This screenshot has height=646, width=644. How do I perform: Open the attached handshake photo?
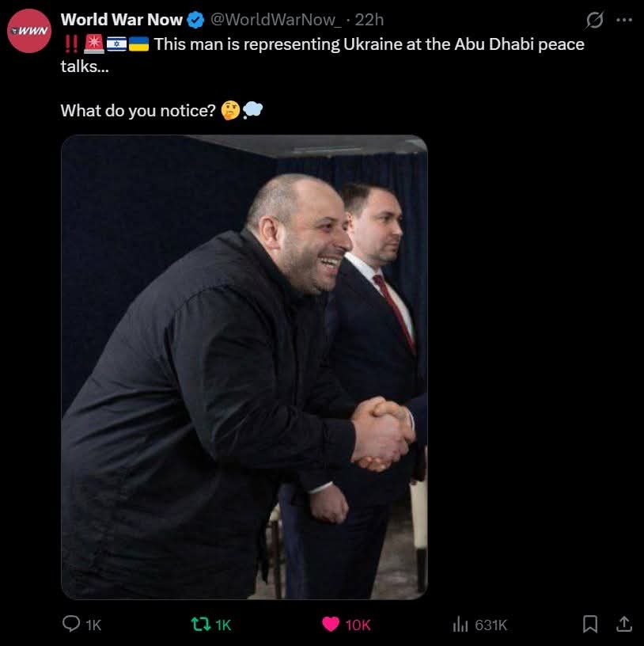244,367
